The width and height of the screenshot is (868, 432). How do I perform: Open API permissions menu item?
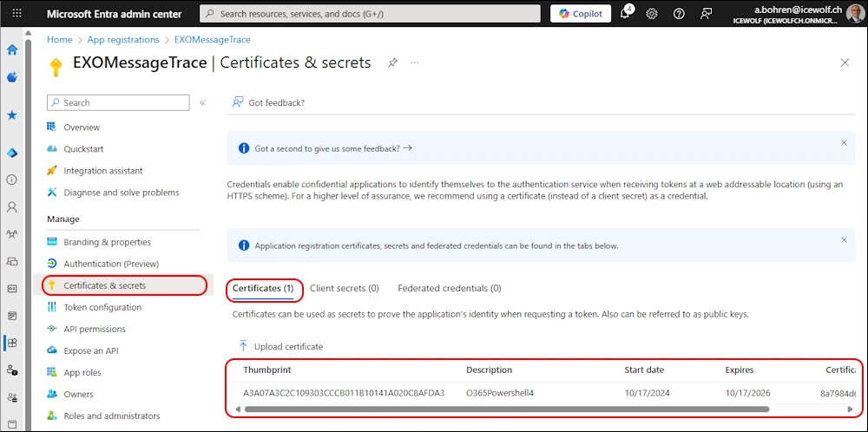[x=95, y=329]
